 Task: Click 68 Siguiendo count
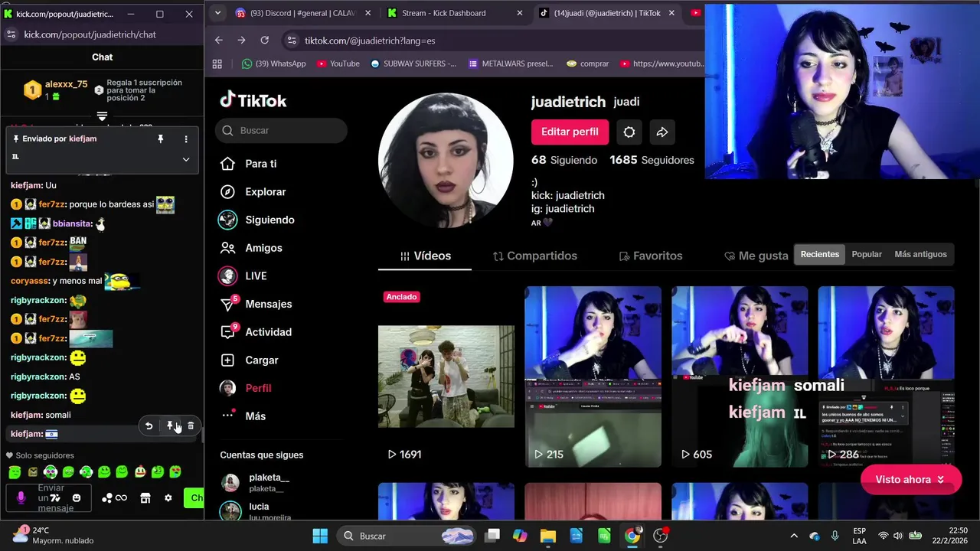click(564, 160)
